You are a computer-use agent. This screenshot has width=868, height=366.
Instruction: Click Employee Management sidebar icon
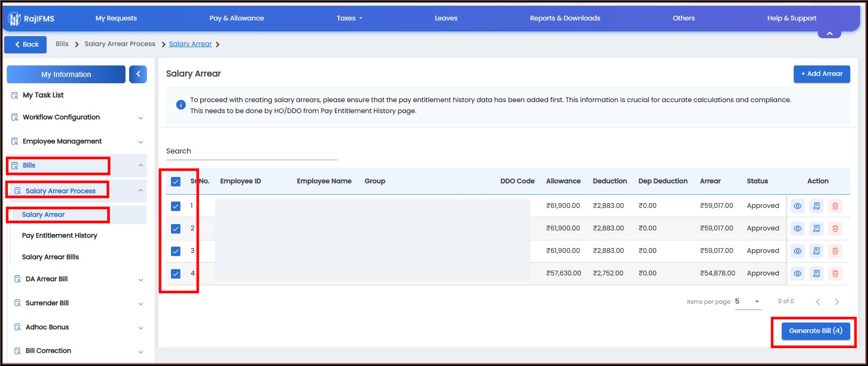(x=15, y=141)
